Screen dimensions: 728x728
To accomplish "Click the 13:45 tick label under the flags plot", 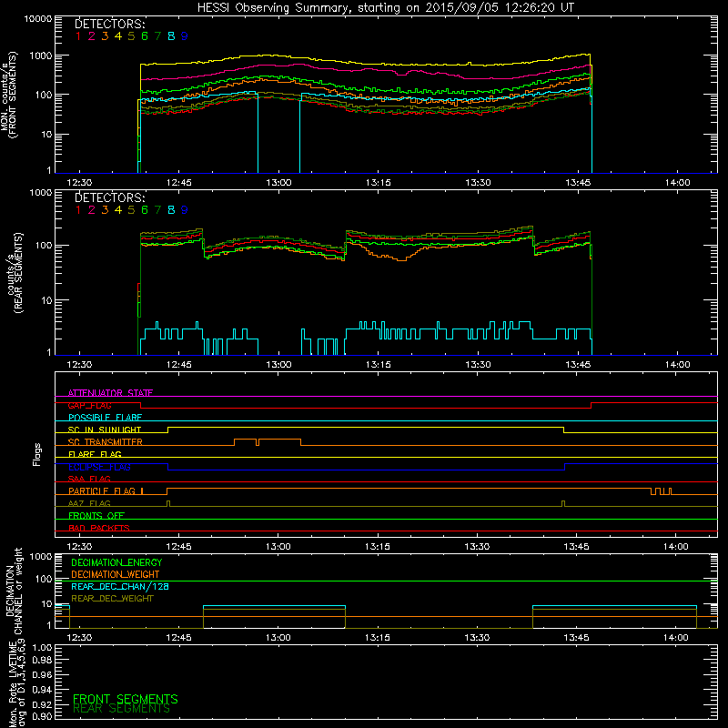I will click(576, 547).
